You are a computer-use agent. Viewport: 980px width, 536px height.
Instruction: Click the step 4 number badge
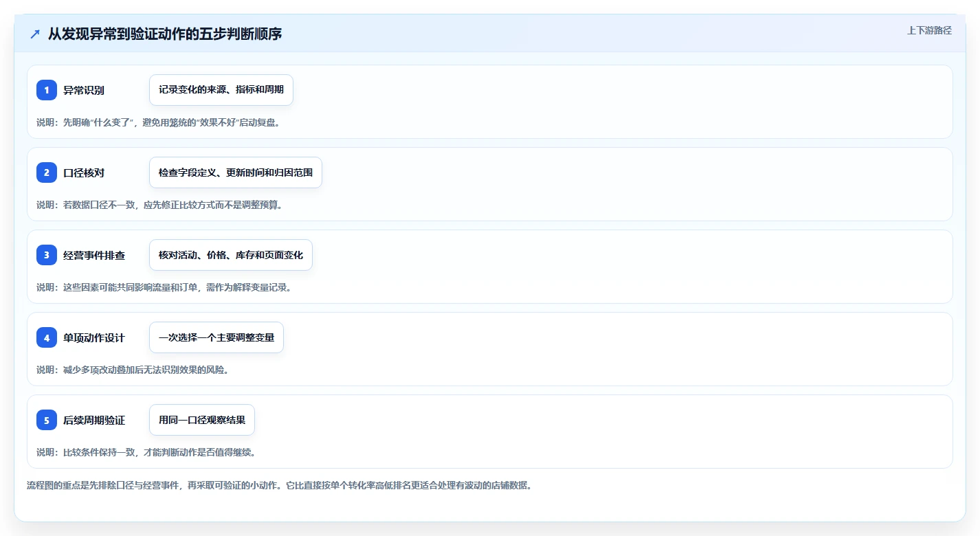[47, 337]
